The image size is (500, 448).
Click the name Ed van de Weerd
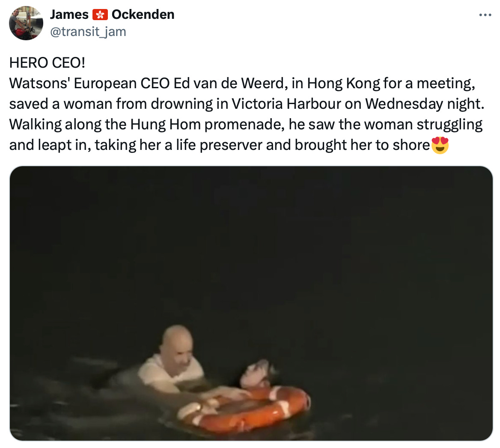pyautogui.click(x=229, y=84)
